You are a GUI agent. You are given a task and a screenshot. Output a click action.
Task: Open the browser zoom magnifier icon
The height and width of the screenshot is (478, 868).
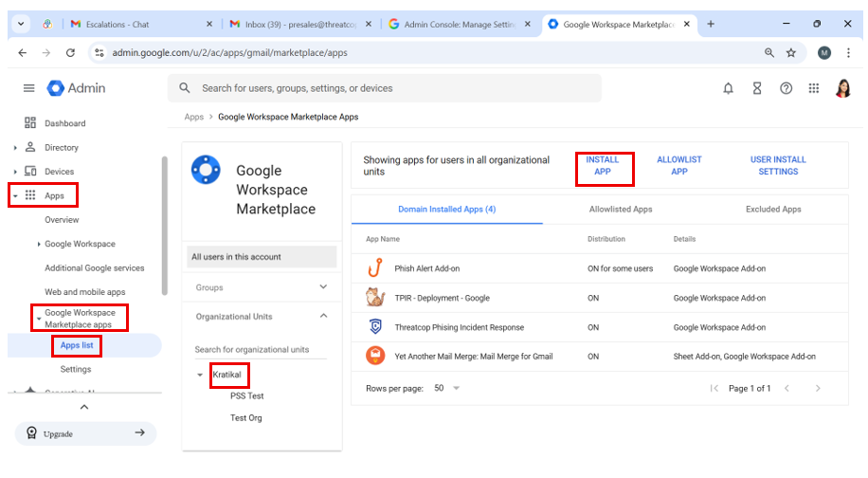[x=769, y=52]
